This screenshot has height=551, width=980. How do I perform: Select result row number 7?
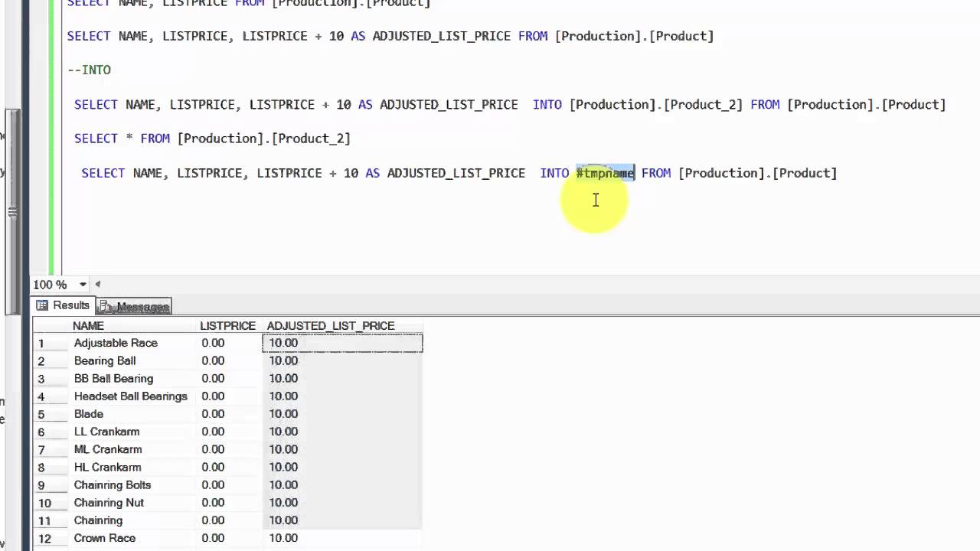(51, 449)
